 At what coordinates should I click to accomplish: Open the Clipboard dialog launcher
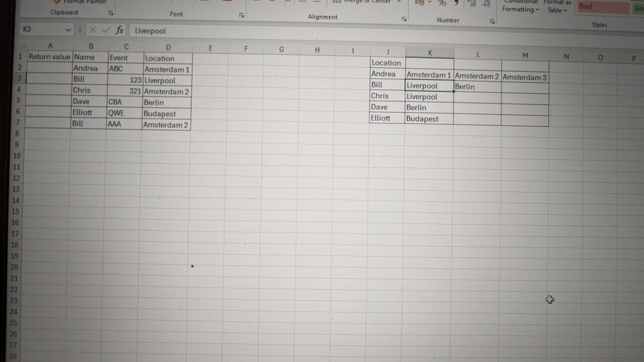pos(111,13)
